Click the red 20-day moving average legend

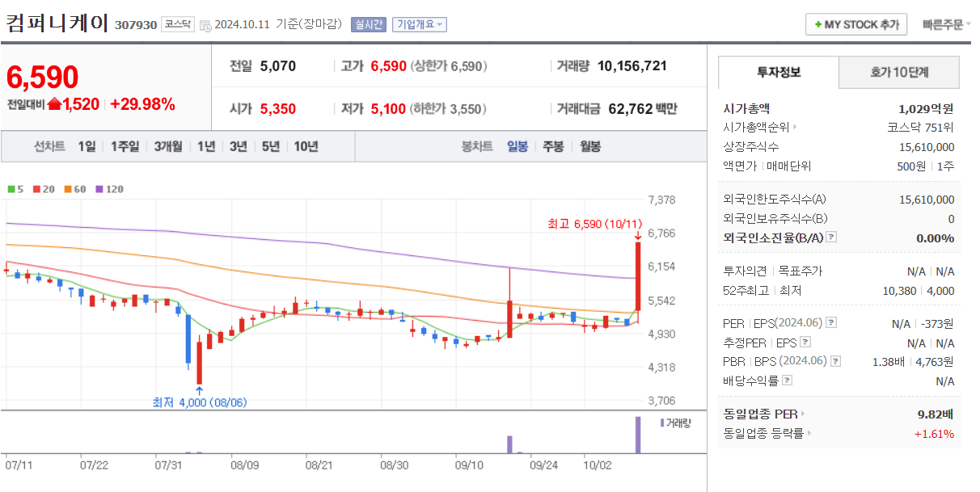(43, 189)
